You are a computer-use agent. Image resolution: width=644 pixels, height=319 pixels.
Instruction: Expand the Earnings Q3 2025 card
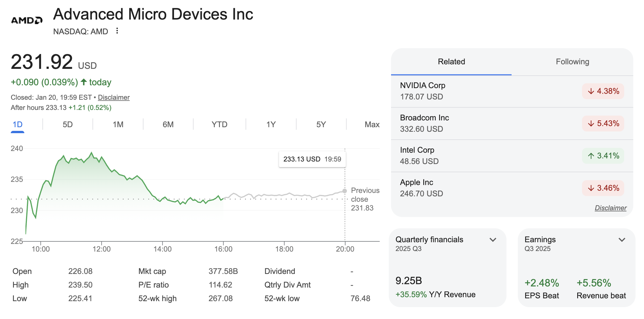[x=622, y=240]
